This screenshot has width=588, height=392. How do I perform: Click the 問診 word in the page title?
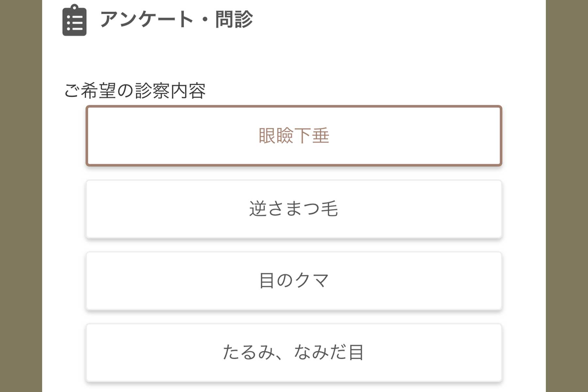click(x=234, y=19)
